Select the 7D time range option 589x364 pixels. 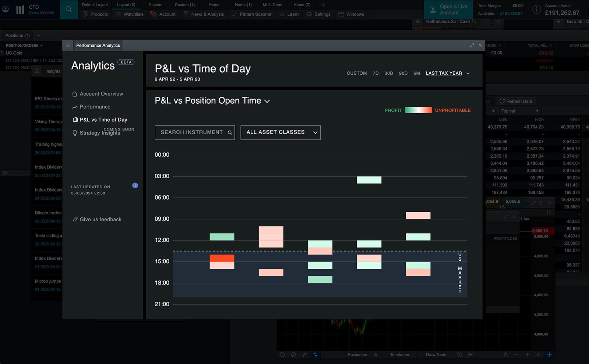coord(375,74)
